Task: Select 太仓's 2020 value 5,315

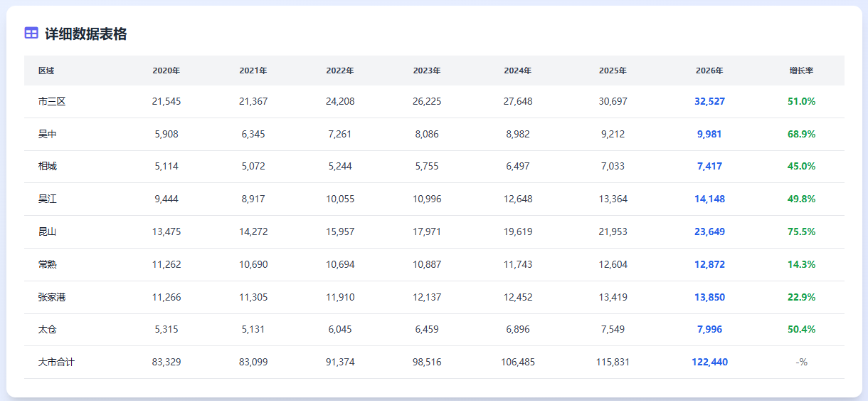Action: [166, 329]
